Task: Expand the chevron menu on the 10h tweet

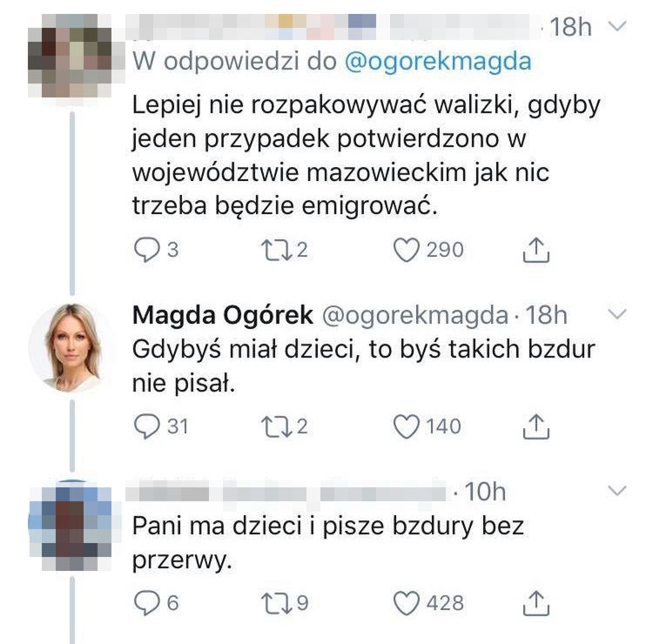Action: [616, 491]
